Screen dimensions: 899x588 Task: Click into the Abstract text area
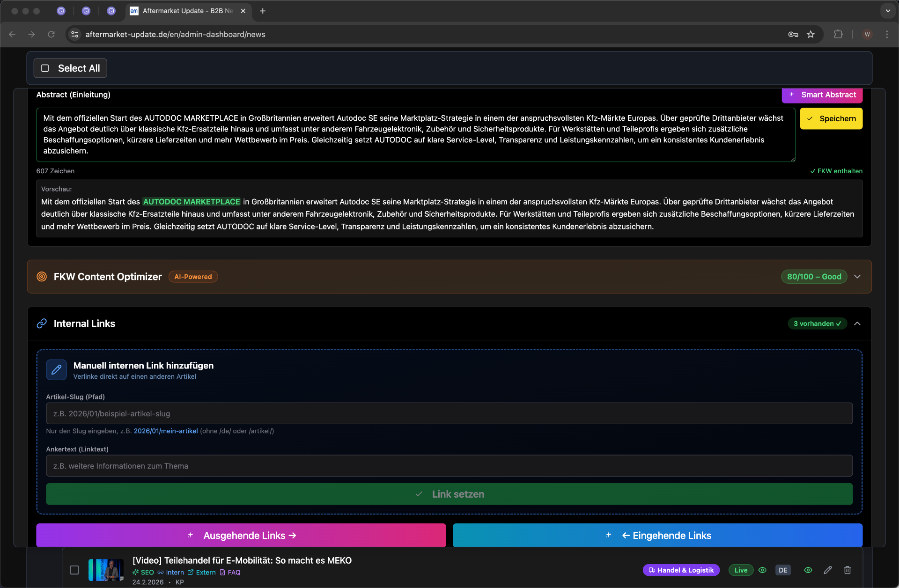(416, 135)
